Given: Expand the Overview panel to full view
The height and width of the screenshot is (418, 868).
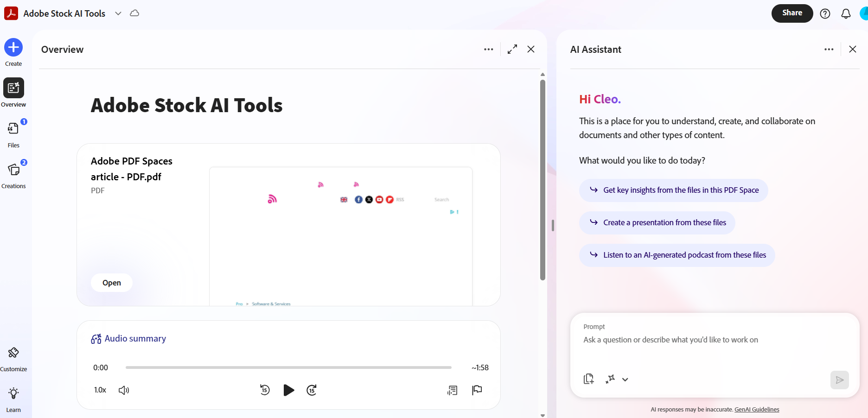Looking at the screenshot, I should pyautogui.click(x=512, y=49).
